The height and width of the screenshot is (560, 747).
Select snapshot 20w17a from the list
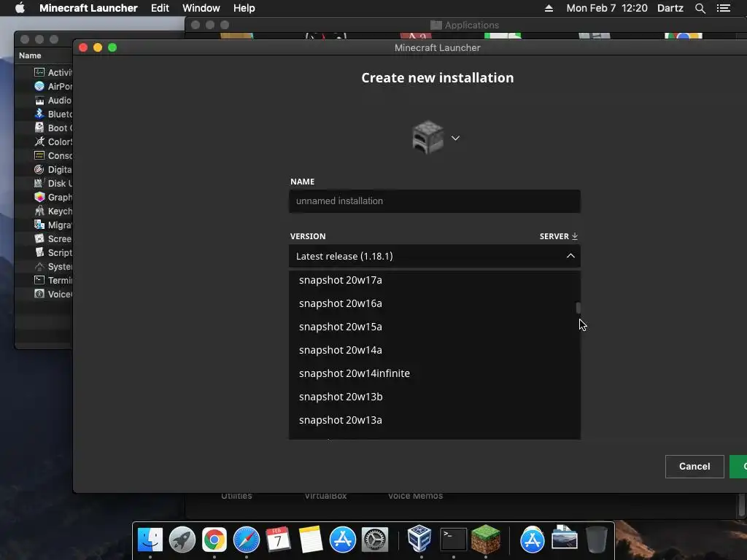[435, 280]
